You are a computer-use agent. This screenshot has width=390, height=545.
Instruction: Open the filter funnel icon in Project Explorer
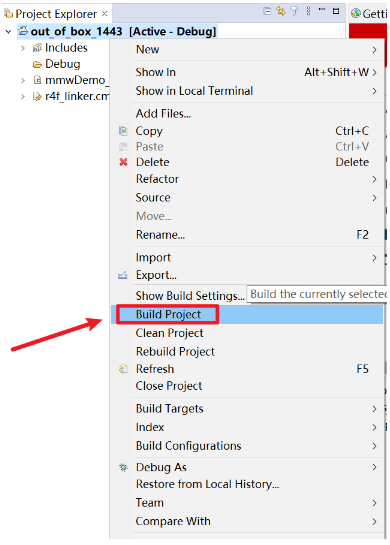(x=294, y=11)
